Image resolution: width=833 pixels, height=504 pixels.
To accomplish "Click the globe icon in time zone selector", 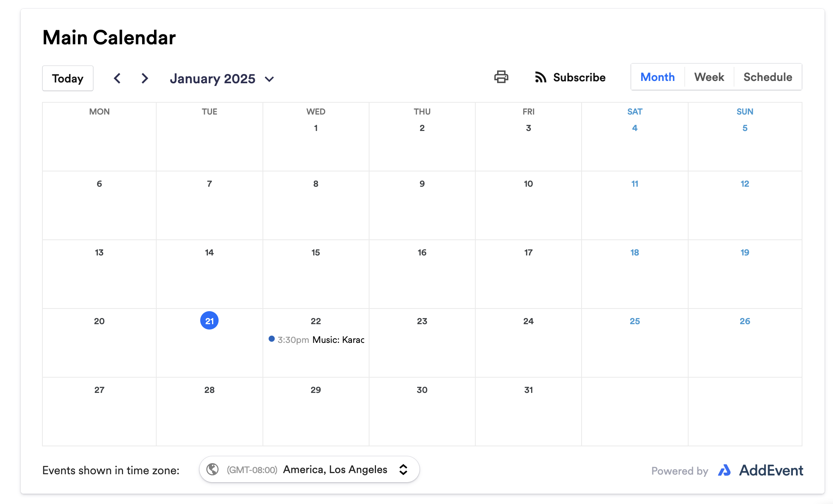I will pos(212,469).
